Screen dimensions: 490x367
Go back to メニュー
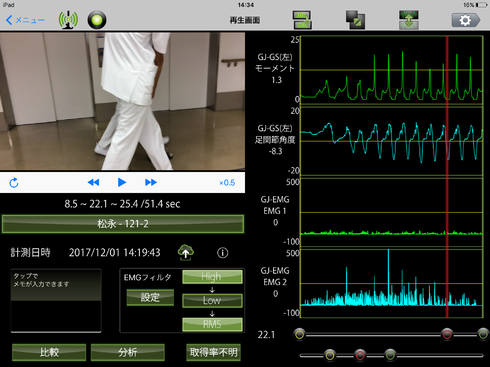[25, 20]
